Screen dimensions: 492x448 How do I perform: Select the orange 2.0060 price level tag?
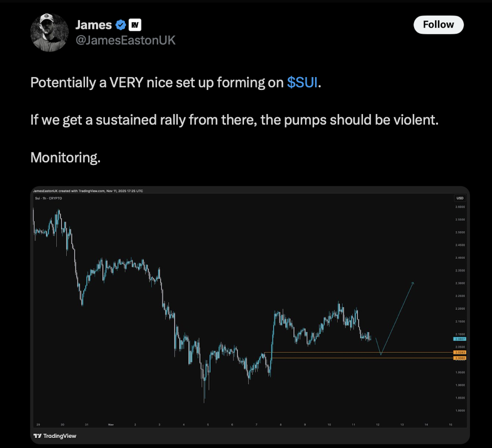pos(459,358)
